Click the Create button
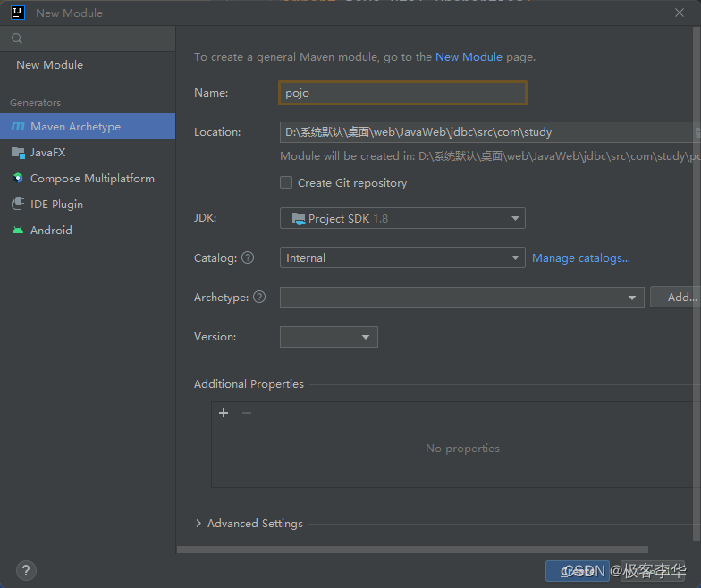Viewport: 701px width, 588px height. click(x=578, y=571)
